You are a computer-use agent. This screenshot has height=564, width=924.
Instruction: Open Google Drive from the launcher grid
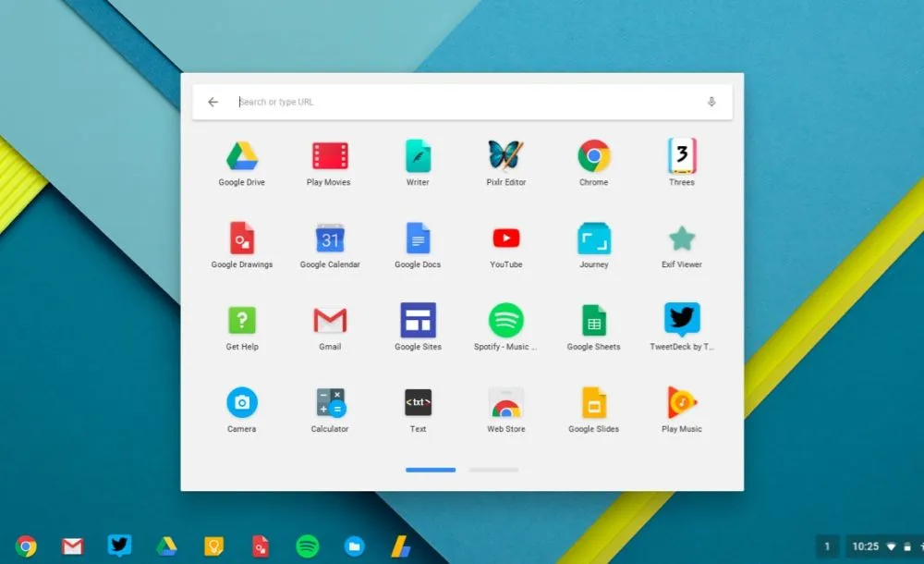point(241,157)
